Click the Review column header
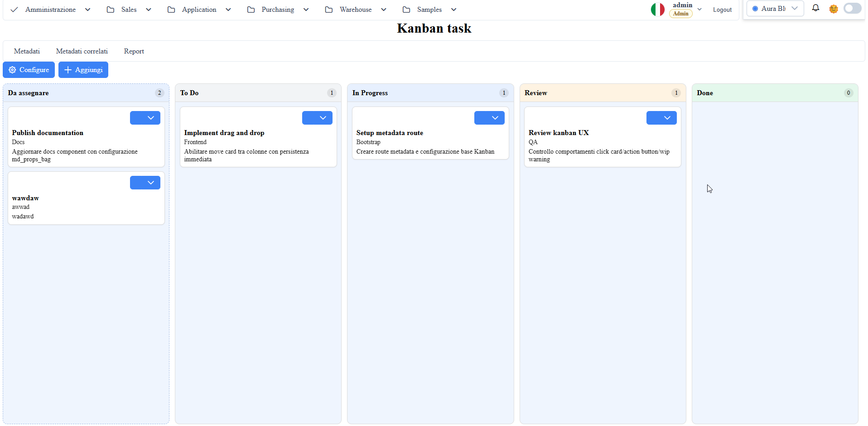The image size is (868, 426). [603, 93]
